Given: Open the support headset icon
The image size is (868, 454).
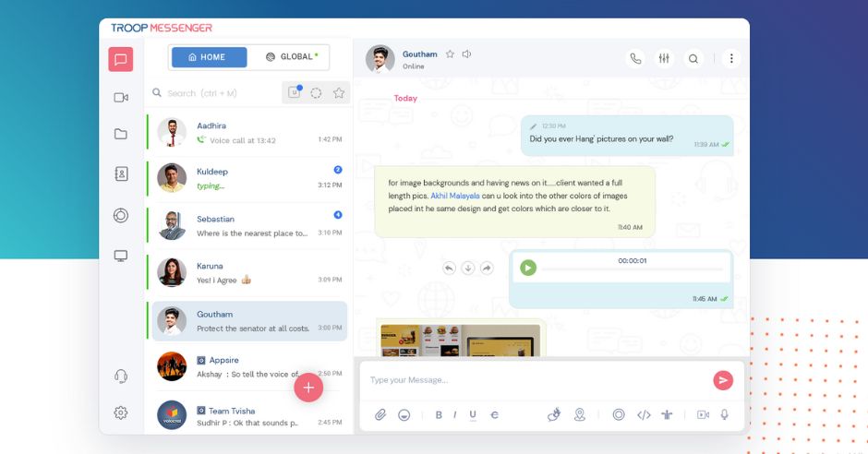Looking at the screenshot, I should click(x=121, y=376).
